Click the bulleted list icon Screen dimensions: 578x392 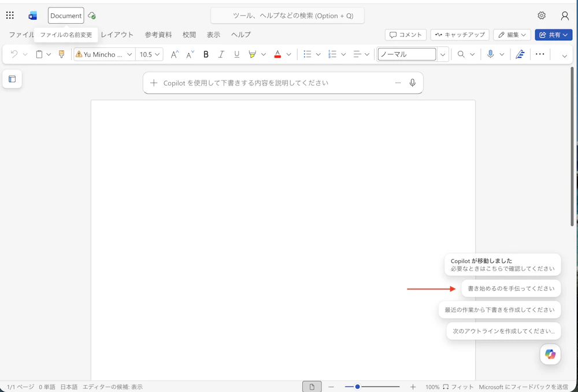coord(307,54)
